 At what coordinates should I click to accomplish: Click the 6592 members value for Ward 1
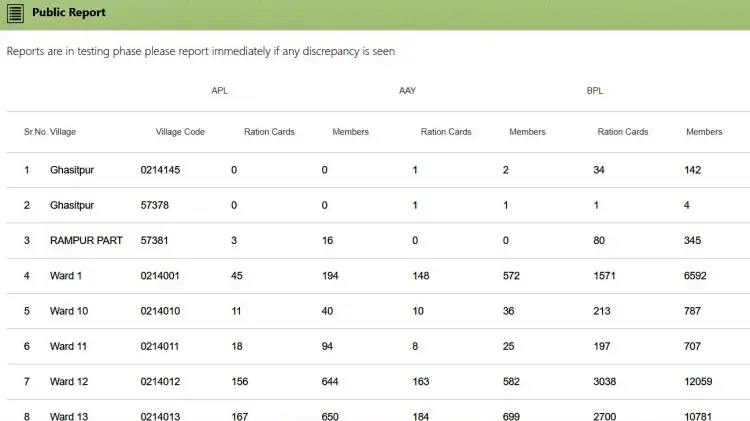[697, 276]
